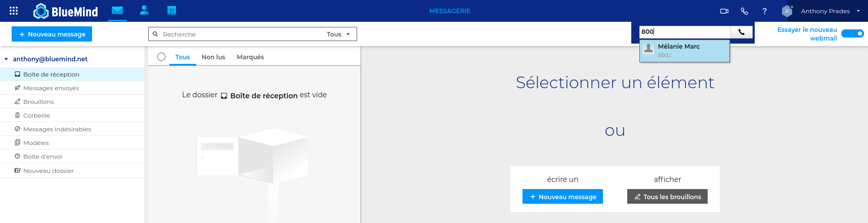The width and height of the screenshot is (868, 223).
Task: Toggle the new webmail switch
Action: pyautogui.click(x=852, y=33)
